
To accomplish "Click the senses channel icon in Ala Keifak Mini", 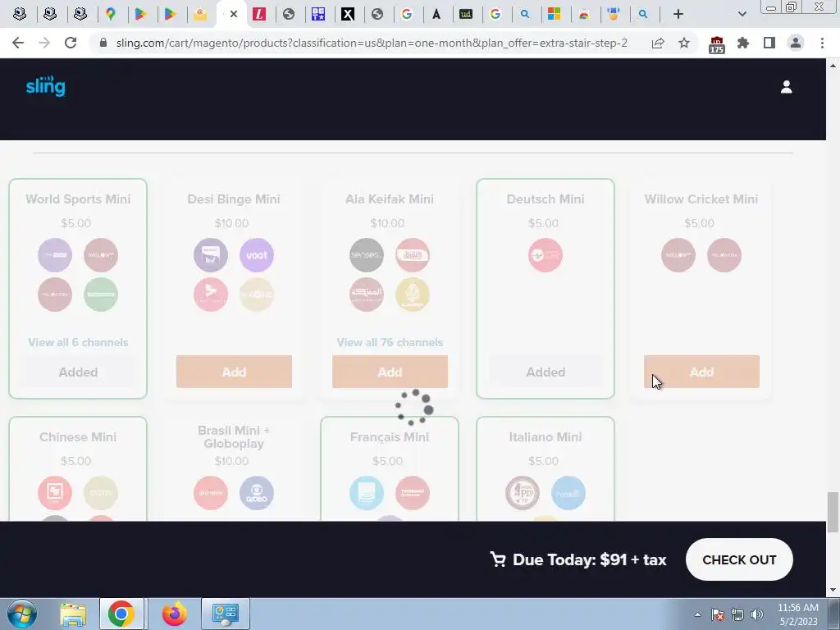I will pos(367,255).
